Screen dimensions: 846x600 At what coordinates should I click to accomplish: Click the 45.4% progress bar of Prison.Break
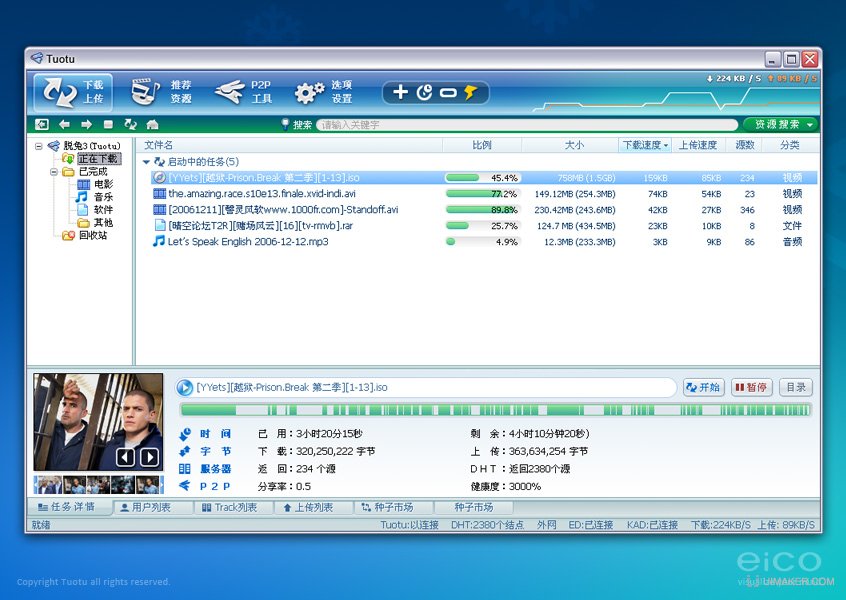coord(482,178)
